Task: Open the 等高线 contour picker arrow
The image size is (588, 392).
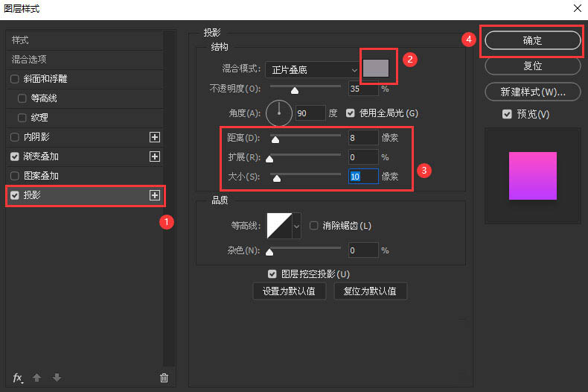Action: pyautogui.click(x=297, y=226)
